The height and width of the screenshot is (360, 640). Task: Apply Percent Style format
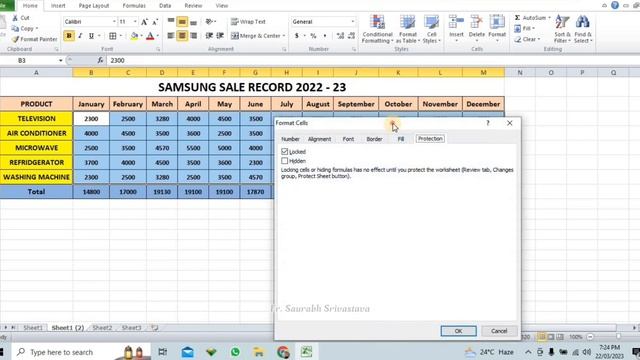313,36
